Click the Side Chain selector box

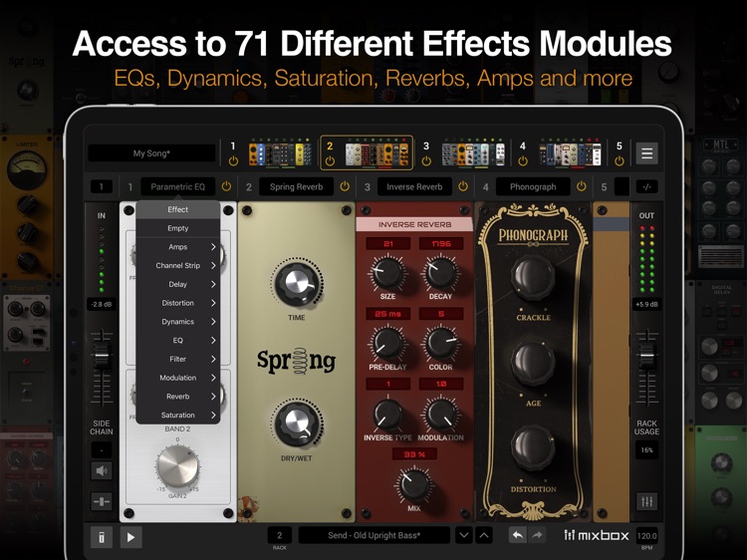[x=102, y=449]
